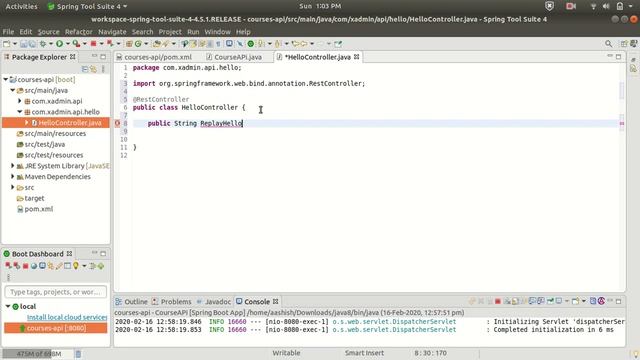Switch to the Outline tab
This screenshot has width=640, height=360.
pos(131,302)
